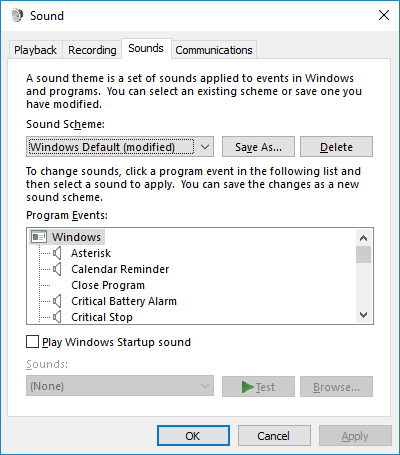
Task: Click the program events scrollbar thumb
Action: tap(363, 255)
